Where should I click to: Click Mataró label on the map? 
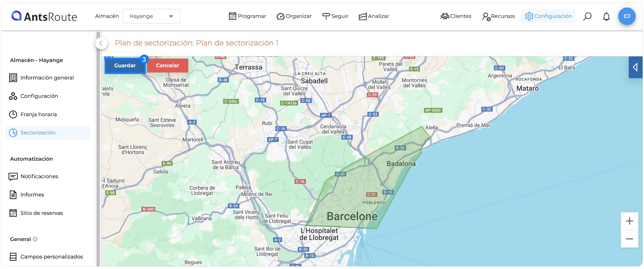[527, 88]
